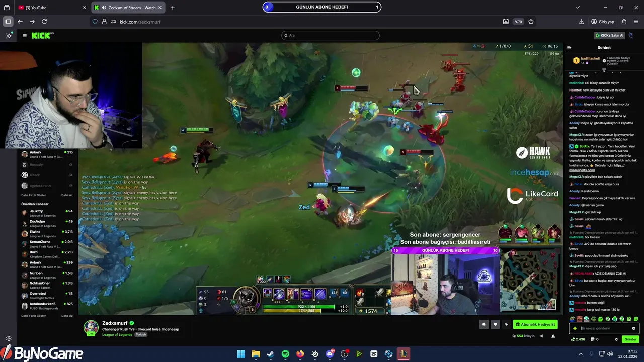This screenshot has height=362, width=644.
Task: Click the Zed Q ability icon
Action: 279,293
